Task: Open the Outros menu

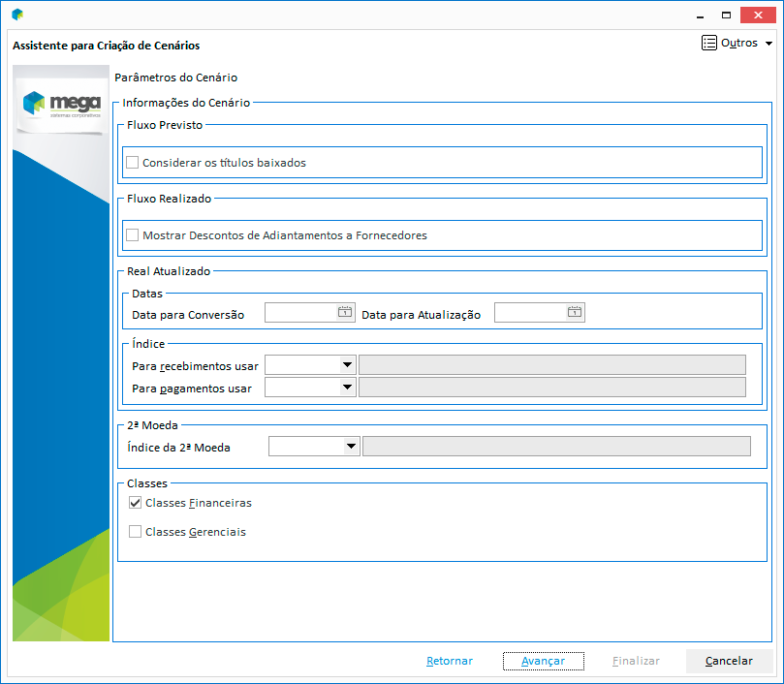Action: pos(737,44)
